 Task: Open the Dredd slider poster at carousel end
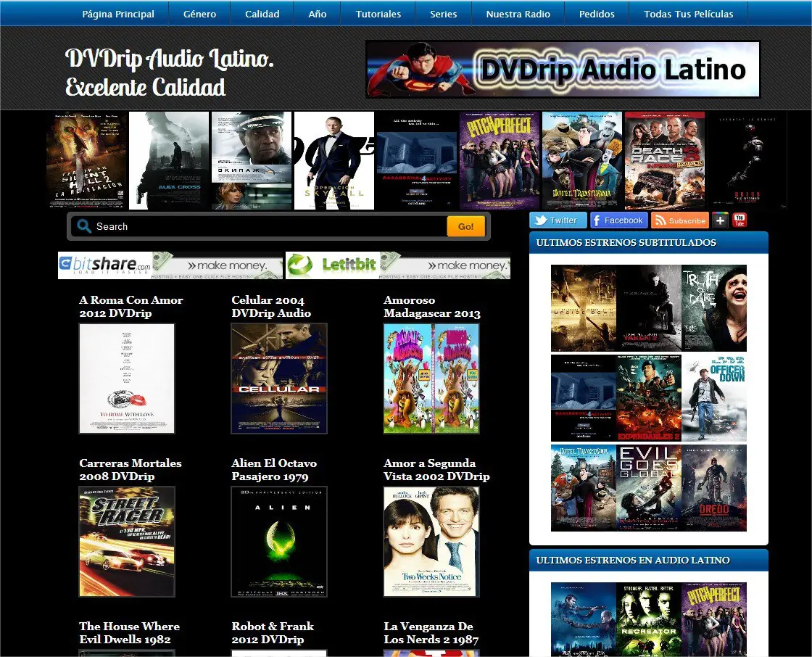pos(747,160)
